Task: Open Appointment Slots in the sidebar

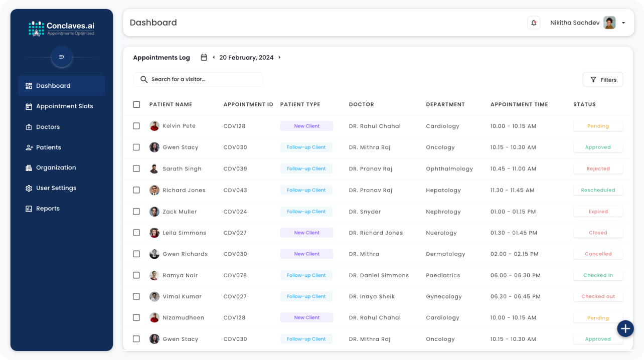Action: coord(64,106)
